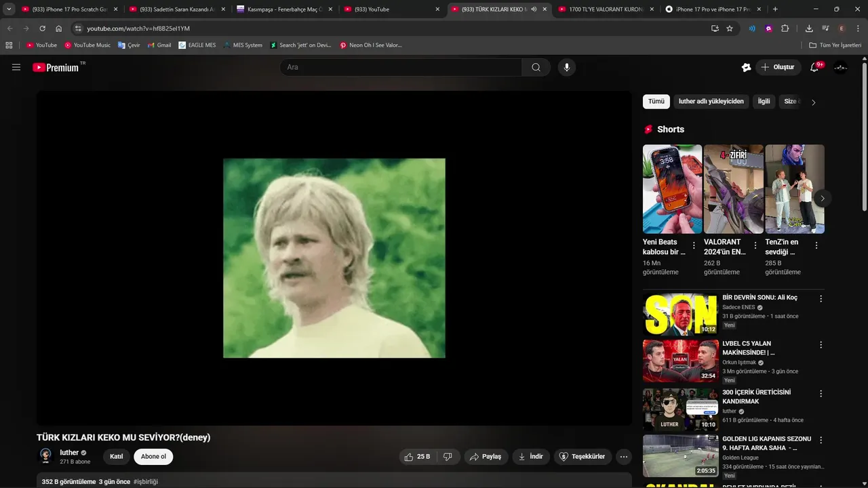Viewport: 868px width, 488px height.
Task: Open browser extensions puzzle icon
Action: coord(785,28)
